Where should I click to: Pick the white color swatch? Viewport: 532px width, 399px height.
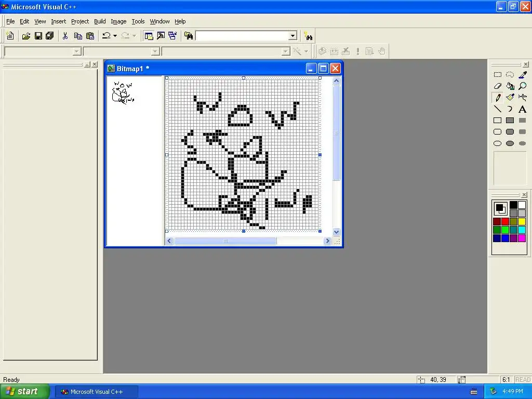coord(522,205)
